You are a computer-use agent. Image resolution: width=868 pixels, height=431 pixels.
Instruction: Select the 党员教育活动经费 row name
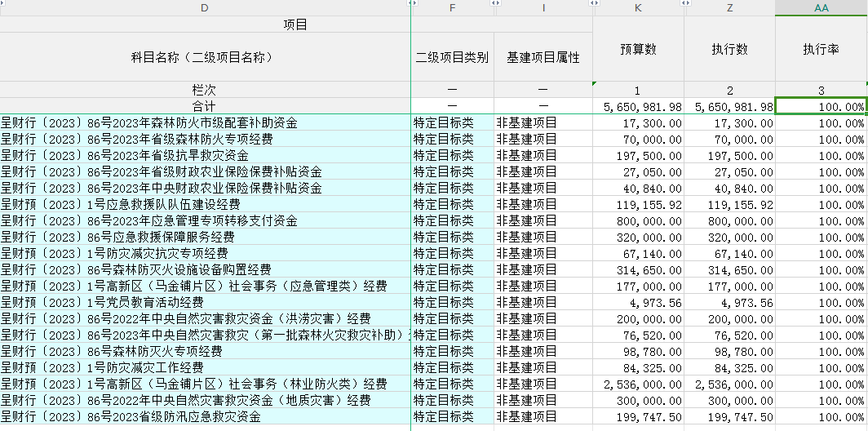point(205,303)
